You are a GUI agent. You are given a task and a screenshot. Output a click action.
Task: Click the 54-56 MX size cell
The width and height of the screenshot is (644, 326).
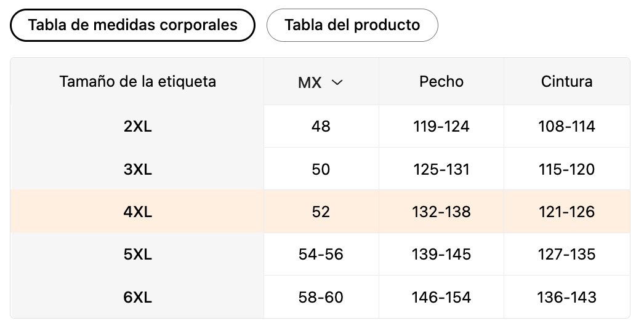[321, 254]
